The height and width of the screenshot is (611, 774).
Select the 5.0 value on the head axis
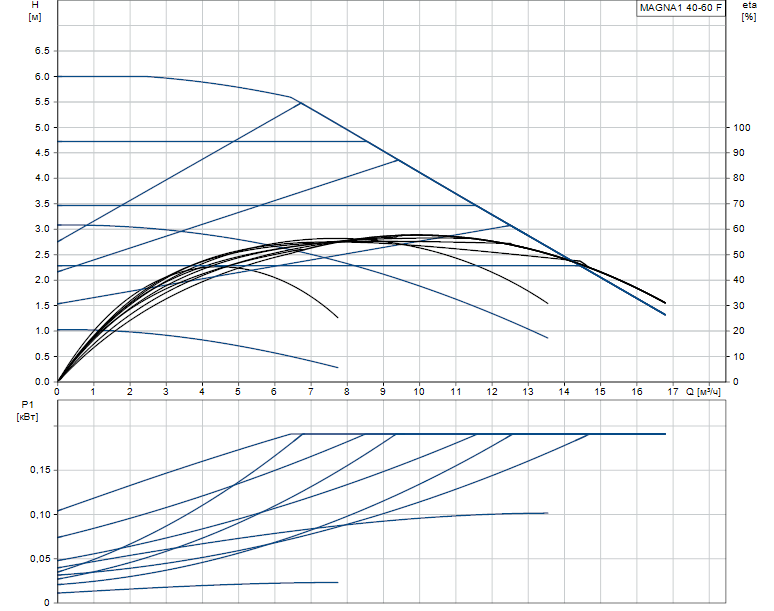point(42,127)
